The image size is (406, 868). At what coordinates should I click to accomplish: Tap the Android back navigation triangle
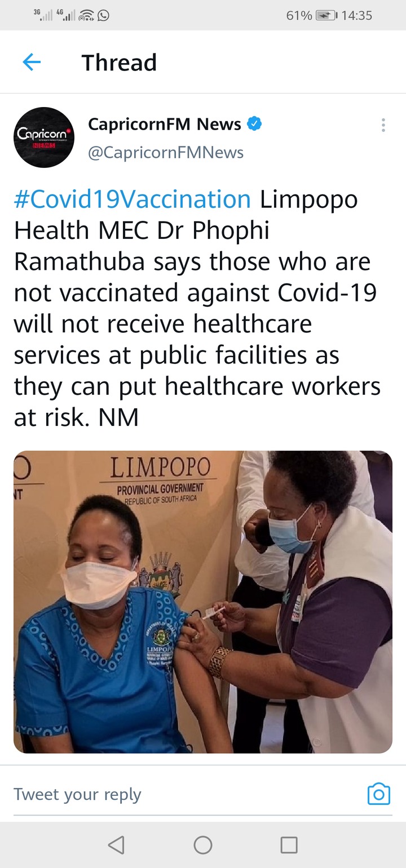[x=116, y=844]
